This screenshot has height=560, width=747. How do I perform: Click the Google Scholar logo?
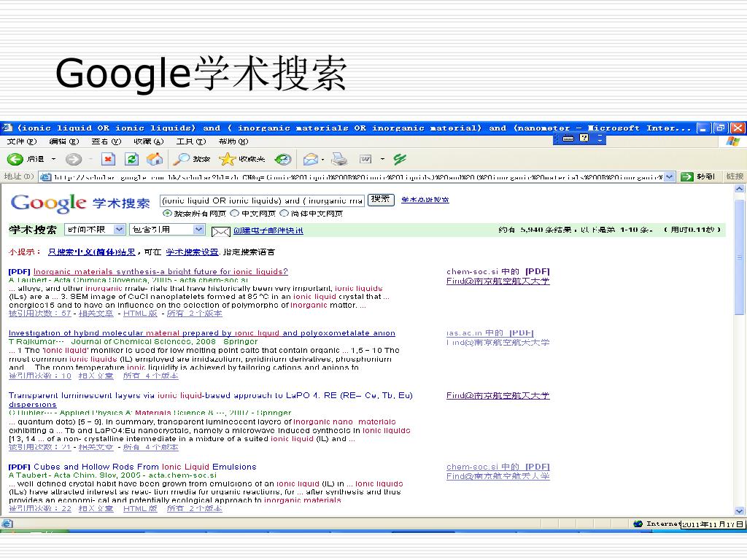tap(80, 203)
